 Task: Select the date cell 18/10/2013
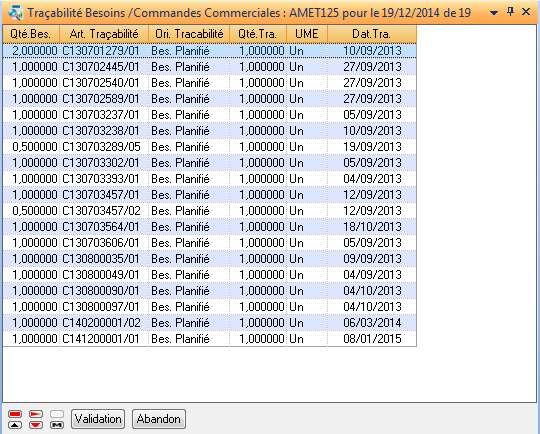[372, 227]
